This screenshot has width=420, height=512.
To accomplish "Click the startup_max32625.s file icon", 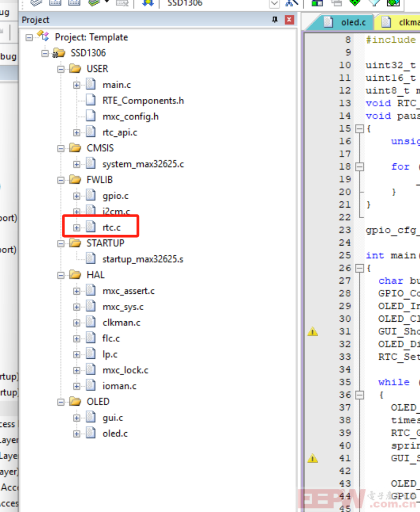I will click(91, 258).
